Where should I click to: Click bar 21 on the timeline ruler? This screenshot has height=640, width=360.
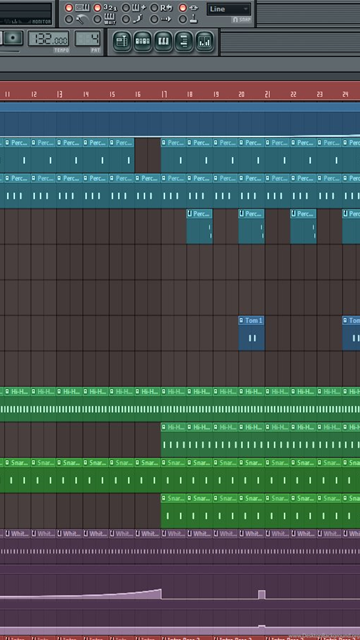268,95
